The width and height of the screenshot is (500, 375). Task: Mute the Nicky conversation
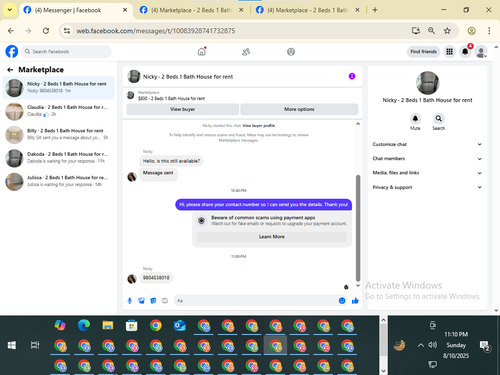(415, 119)
